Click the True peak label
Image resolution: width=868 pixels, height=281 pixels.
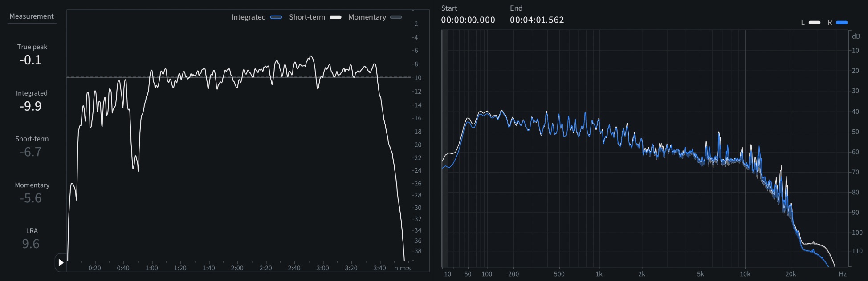point(32,47)
